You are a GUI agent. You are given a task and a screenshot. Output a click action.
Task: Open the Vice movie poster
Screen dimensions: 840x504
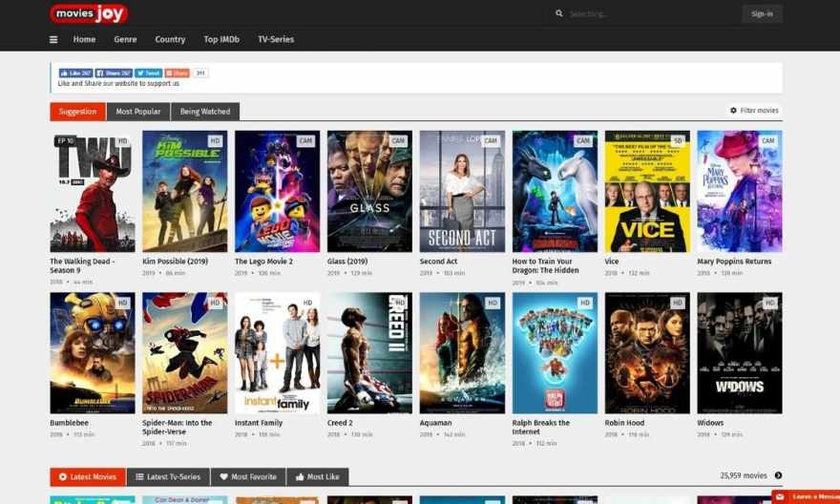(x=647, y=191)
